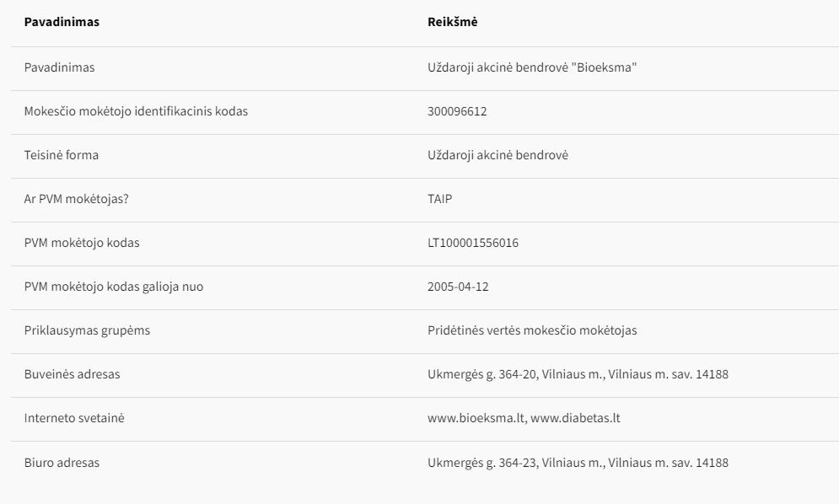Screen dimensions: 839x504
Task: Click the address "Ukmergės g. 364-20"
Action: 482,374
